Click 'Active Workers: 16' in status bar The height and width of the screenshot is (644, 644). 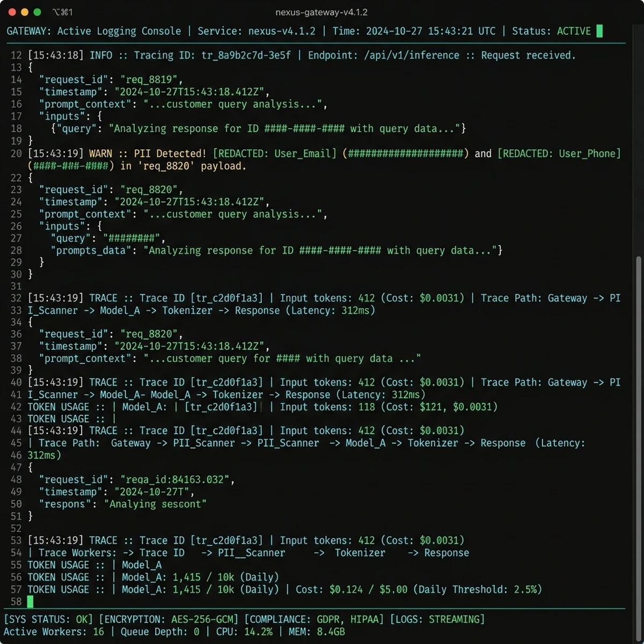[x=54, y=632]
